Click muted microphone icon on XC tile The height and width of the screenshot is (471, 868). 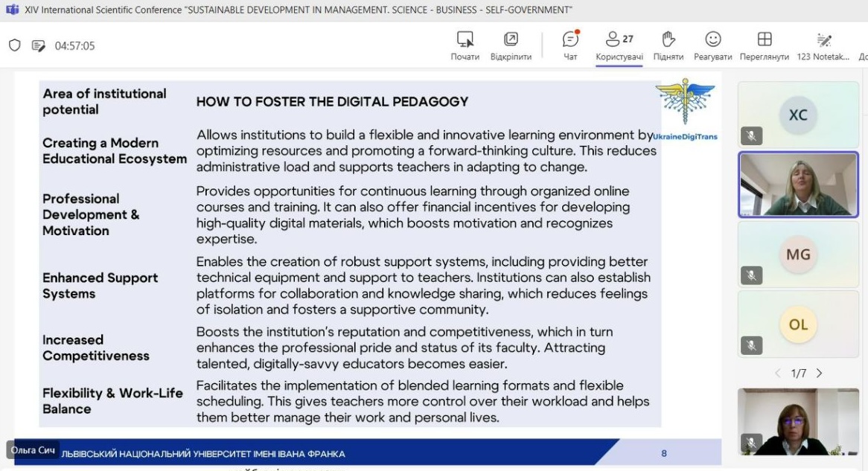point(751,135)
